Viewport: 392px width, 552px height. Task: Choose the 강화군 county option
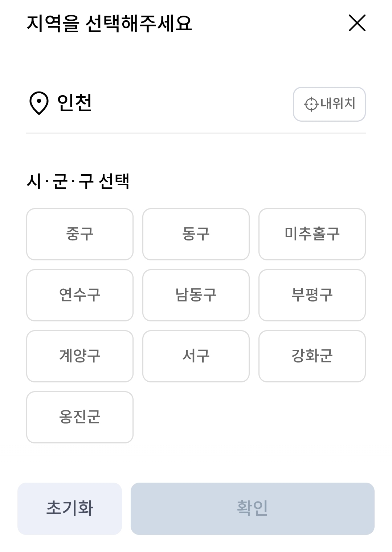(312, 356)
